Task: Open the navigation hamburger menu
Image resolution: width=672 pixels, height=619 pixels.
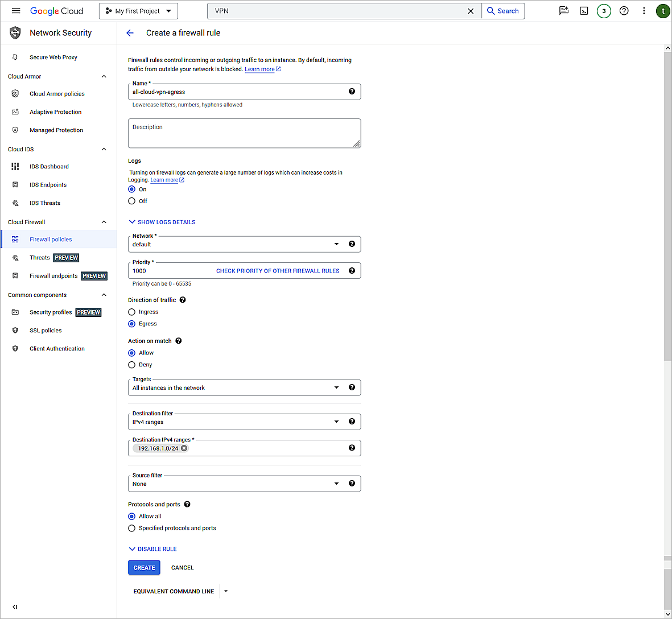Action: point(16,10)
